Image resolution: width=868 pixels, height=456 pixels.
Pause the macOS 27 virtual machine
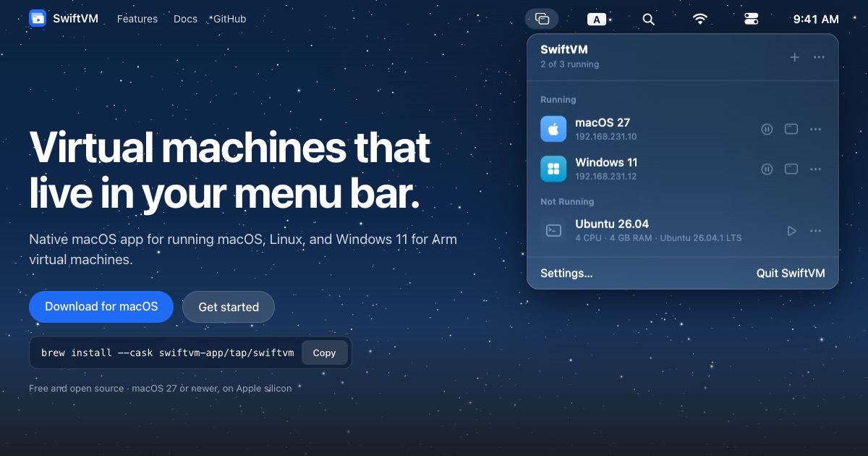pos(767,129)
